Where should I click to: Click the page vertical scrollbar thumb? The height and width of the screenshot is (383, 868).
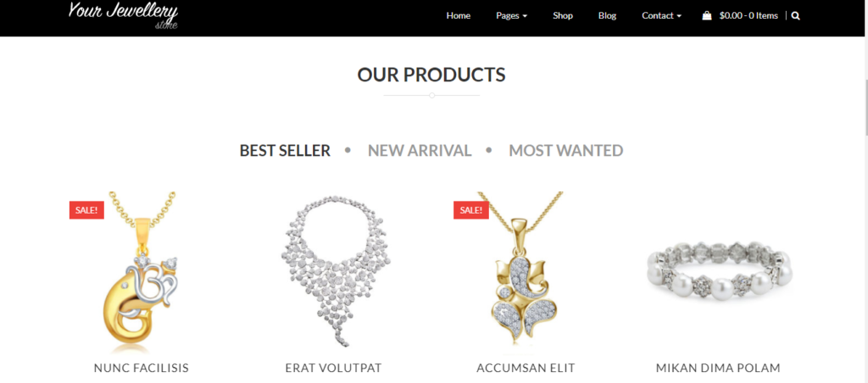(x=865, y=106)
